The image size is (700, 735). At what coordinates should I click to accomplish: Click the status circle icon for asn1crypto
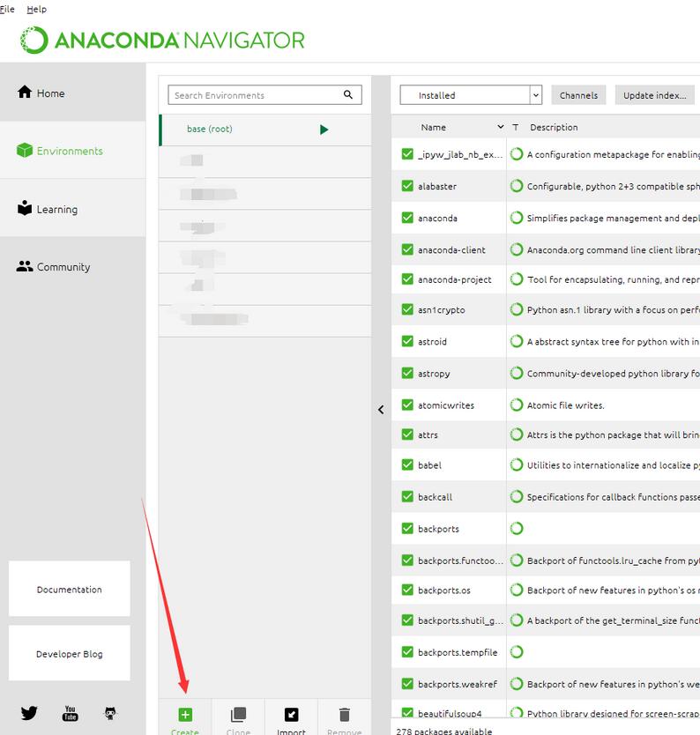517,309
